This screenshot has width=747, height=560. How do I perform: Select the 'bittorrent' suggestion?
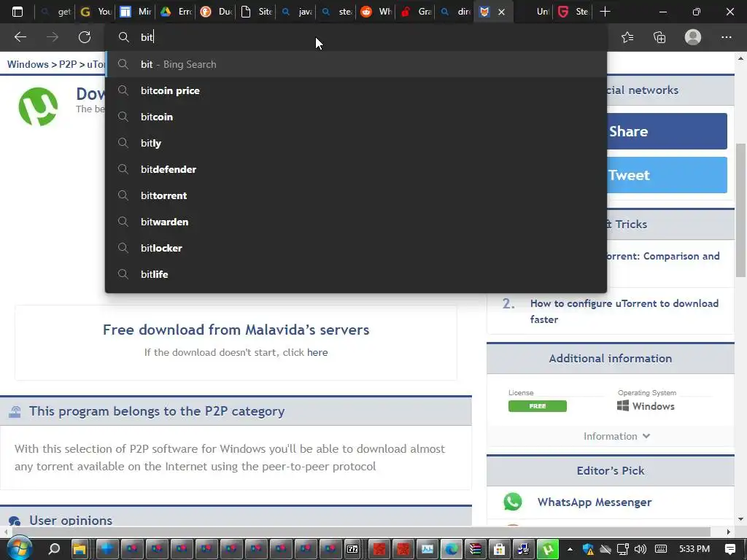coord(356,195)
